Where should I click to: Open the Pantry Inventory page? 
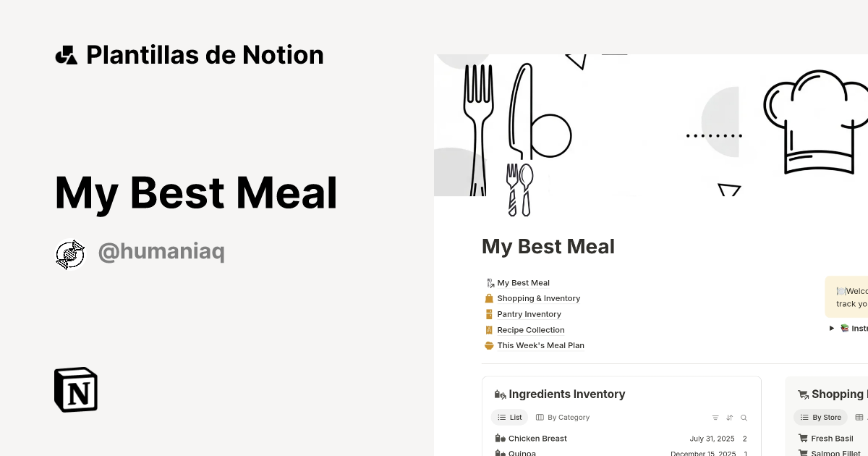pyautogui.click(x=529, y=314)
